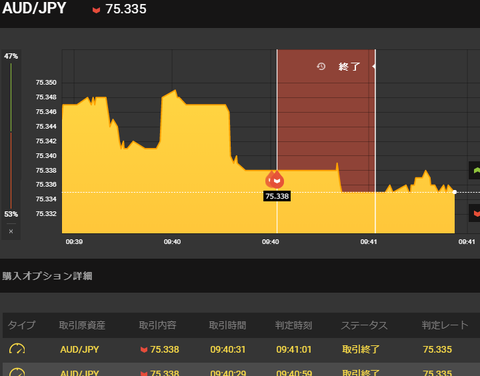Click the 09:40:59 judgment time cell
The height and width of the screenshot is (376, 480).
(294, 373)
